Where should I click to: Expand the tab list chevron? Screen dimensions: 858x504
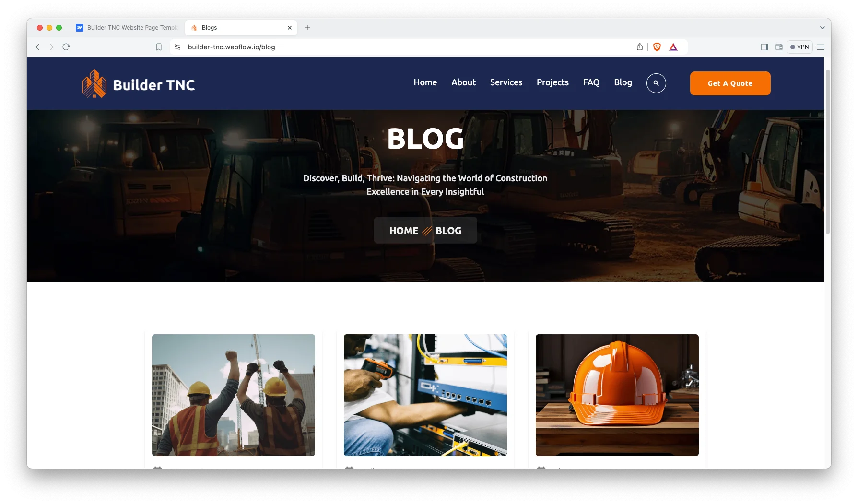click(x=822, y=28)
